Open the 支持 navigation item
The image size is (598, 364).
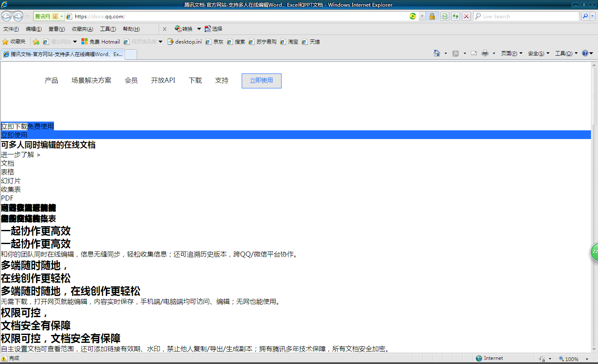[x=222, y=81]
